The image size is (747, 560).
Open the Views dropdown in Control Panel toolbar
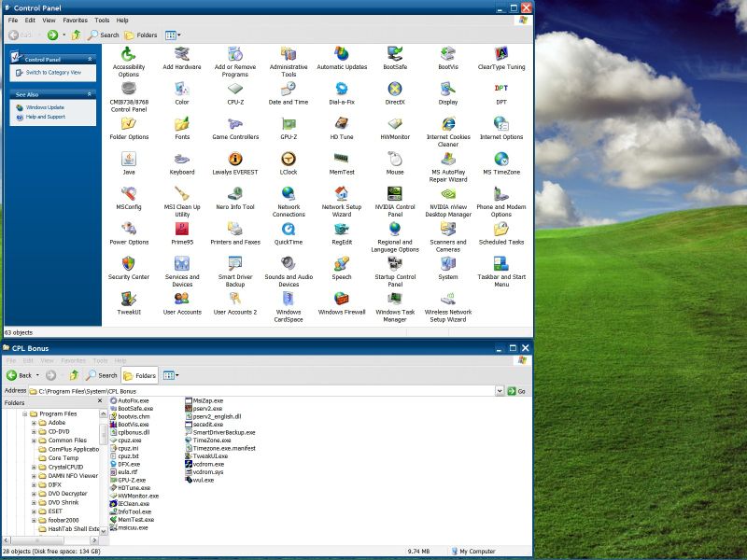pos(174,35)
